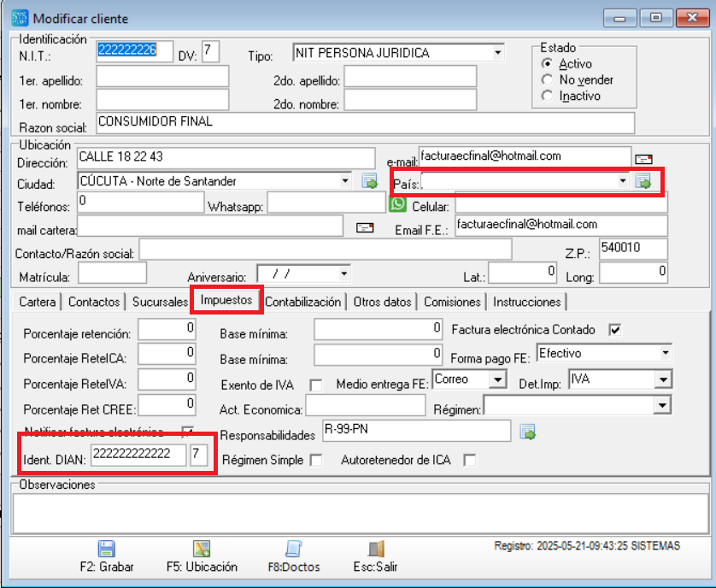Viewport: 716px width, 588px height.
Task: Click the Matrícula field
Action: coord(112,273)
